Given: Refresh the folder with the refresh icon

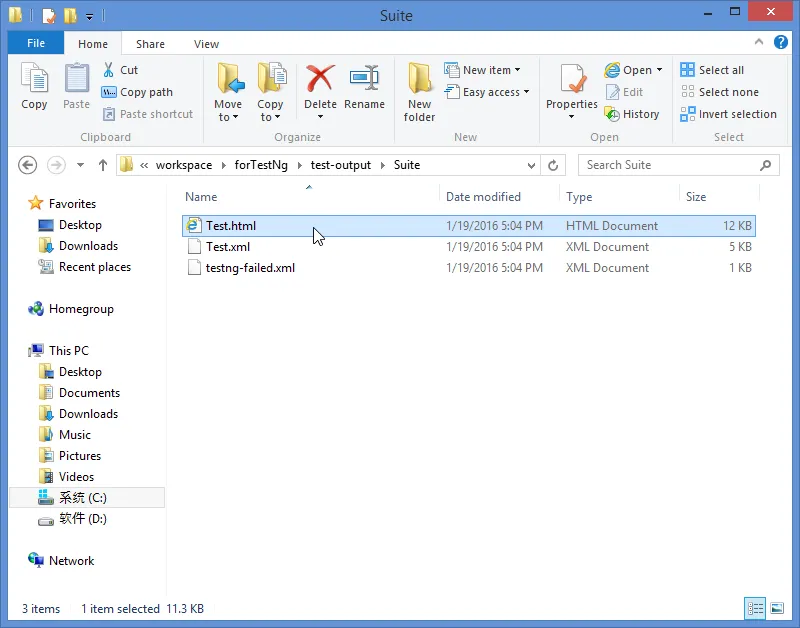Looking at the screenshot, I should pos(553,165).
